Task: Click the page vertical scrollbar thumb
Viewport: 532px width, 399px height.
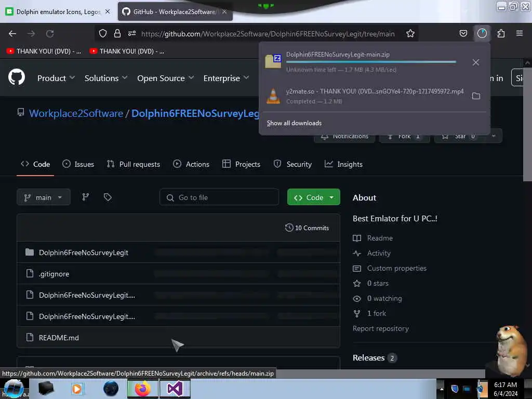Action: click(x=527, y=124)
